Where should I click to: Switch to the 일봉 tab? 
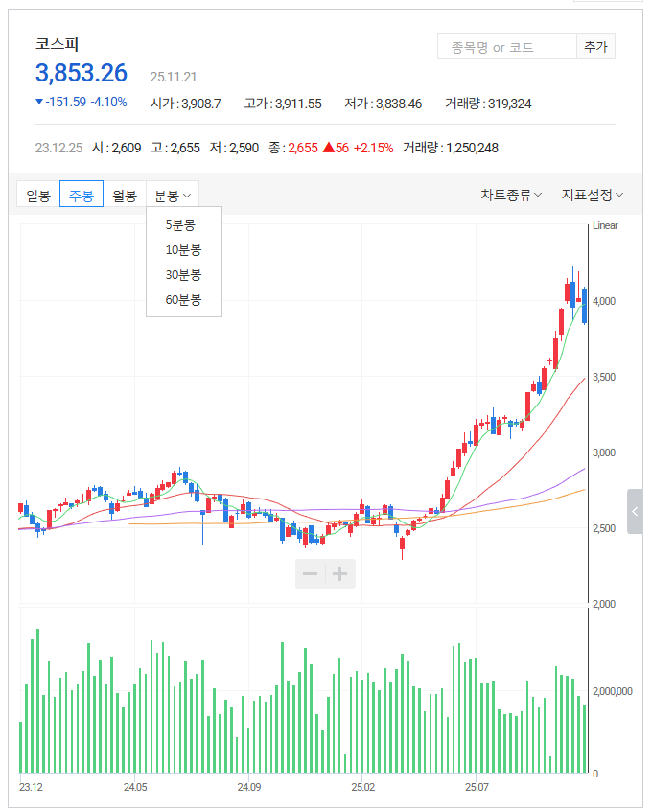coord(36,193)
